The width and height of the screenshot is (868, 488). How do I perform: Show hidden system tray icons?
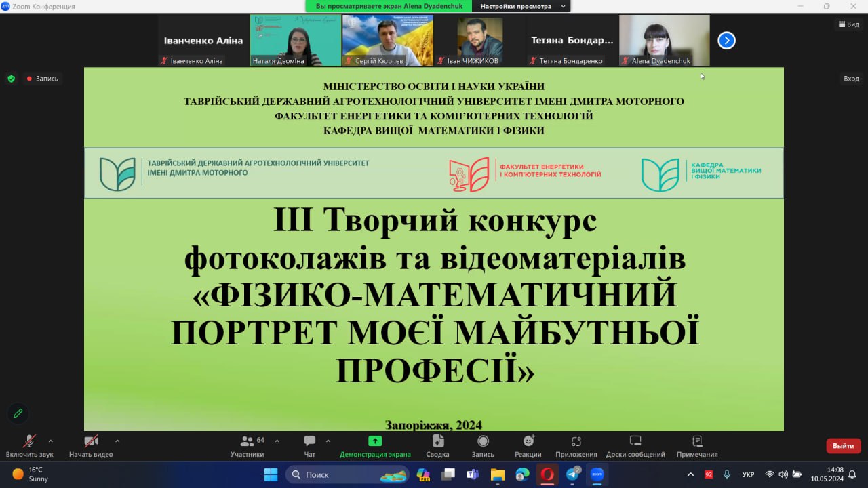coord(690,474)
